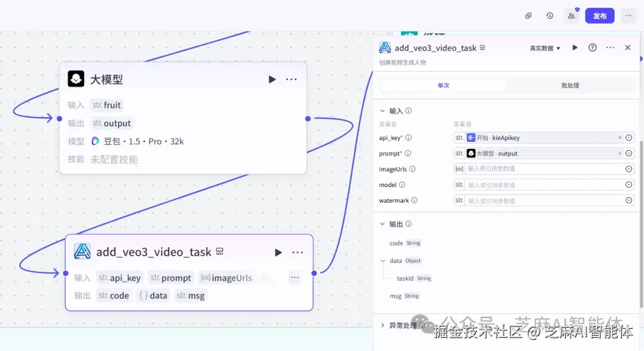Click the imageUrls value input field
The width and height of the screenshot is (644, 351).
pos(544,169)
